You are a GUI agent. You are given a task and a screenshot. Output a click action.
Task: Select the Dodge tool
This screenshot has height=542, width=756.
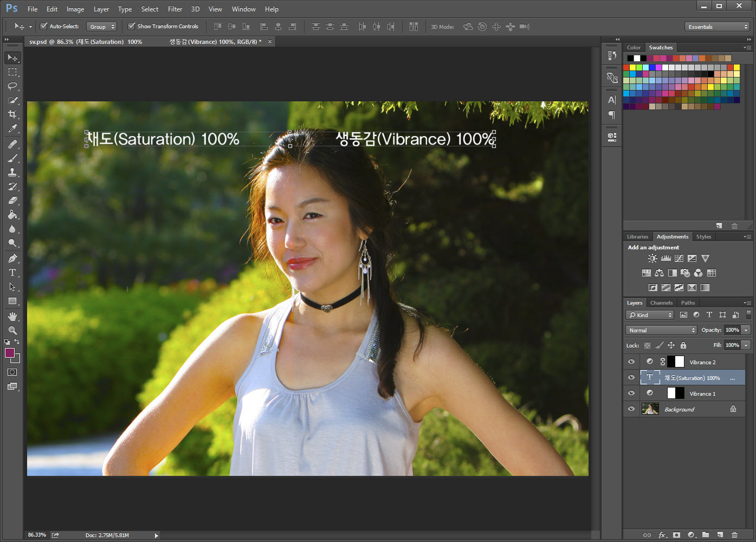[x=12, y=243]
